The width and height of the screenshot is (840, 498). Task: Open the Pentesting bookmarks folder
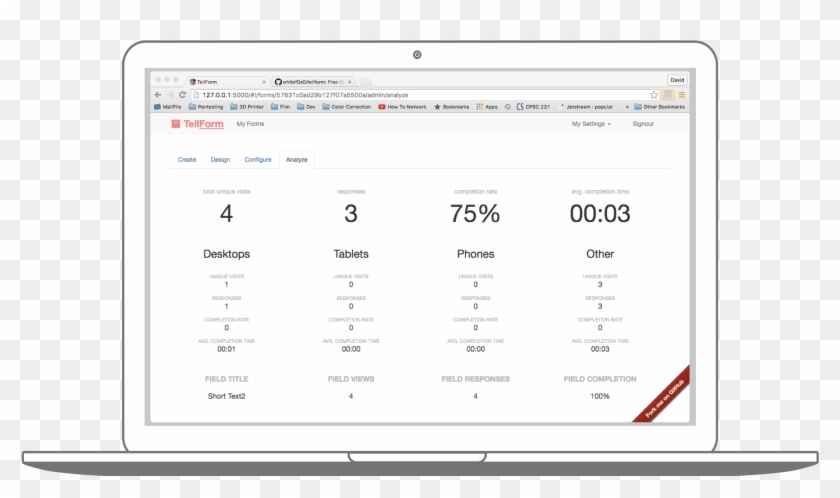[206, 106]
